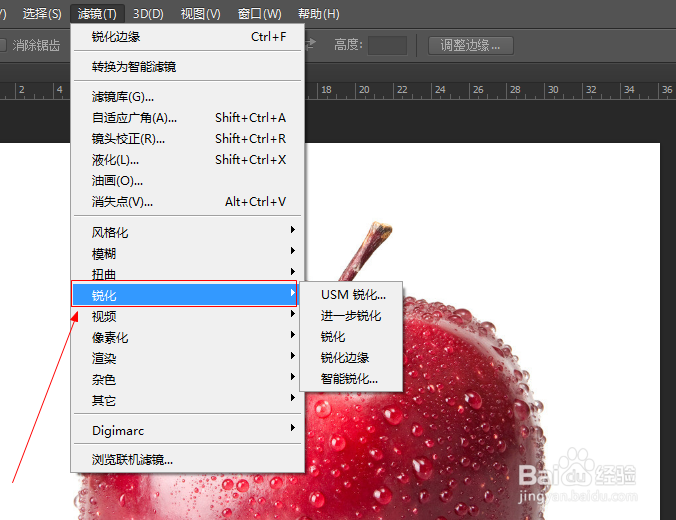Click the horizontal ruler at mark 24
The image size is (676, 520).
(440, 91)
